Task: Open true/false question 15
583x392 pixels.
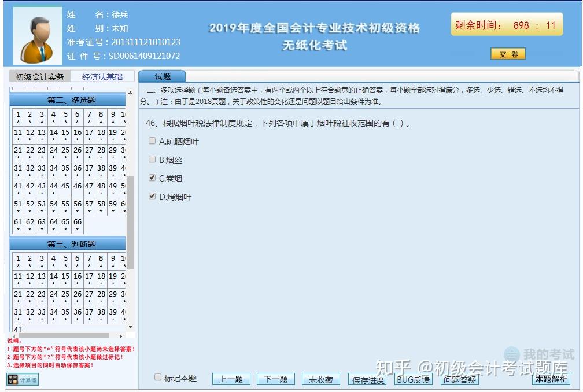Action: [x=65, y=279]
